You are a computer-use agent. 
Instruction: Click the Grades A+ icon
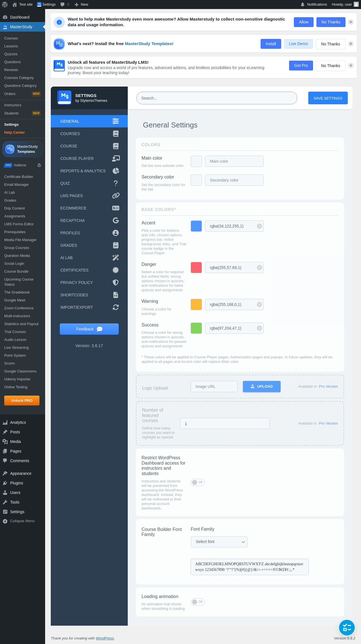[116, 245]
